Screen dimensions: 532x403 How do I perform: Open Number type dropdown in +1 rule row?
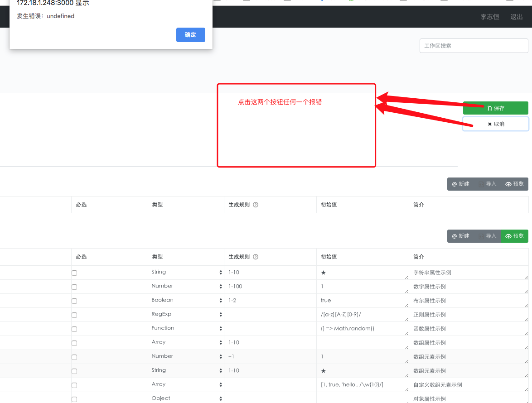[x=186, y=356]
